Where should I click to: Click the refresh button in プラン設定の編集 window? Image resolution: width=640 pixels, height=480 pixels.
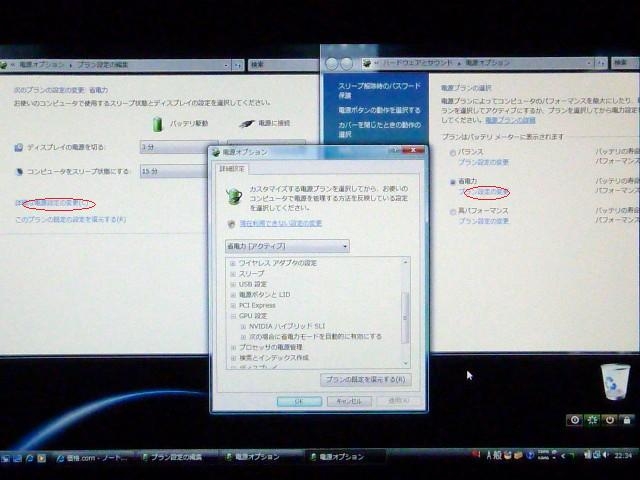click(x=238, y=65)
